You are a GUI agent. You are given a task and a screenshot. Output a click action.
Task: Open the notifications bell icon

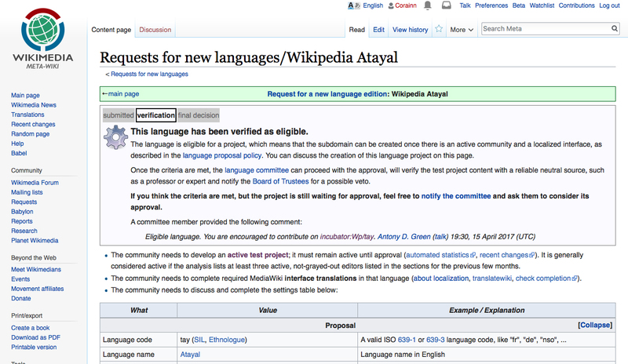click(428, 5)
